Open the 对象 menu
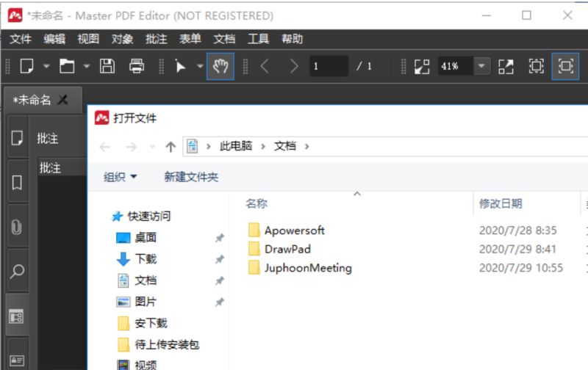 pos(122,39)
